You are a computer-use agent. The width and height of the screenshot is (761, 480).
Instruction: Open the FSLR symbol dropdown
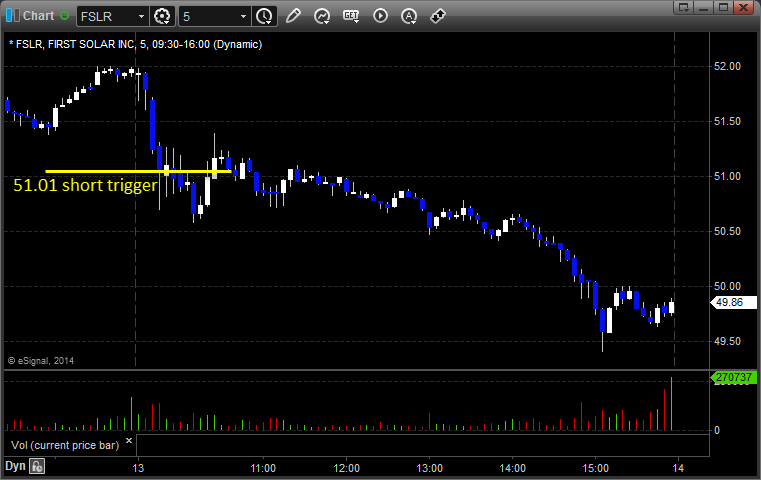pos(141,17)
